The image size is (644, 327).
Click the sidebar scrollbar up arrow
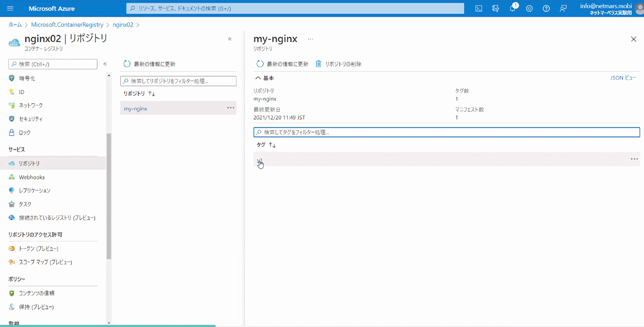[x=109, y=75]
